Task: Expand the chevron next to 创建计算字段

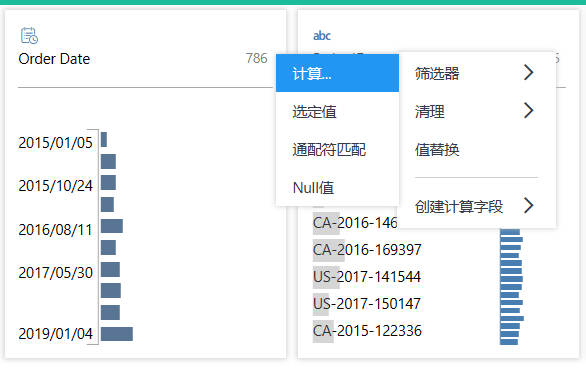Action: pos(528,205)
